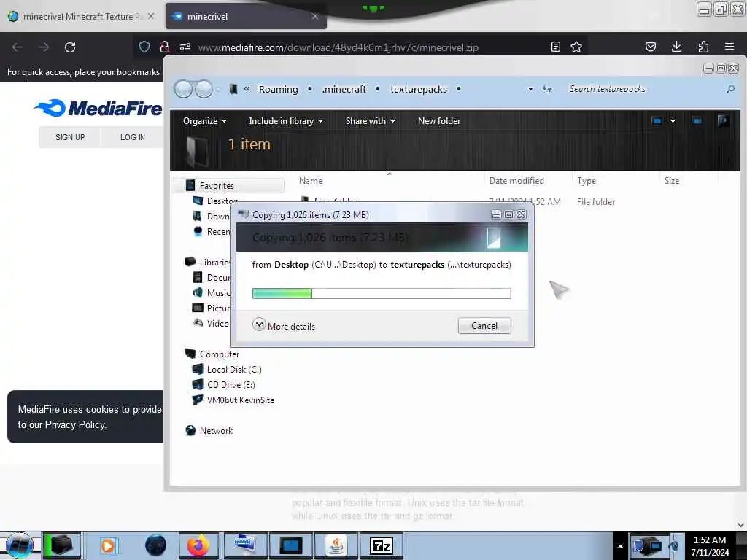Viewport: 747px width, 560px height.
Task: Click SIGN UP on MediaFire
Action: (x=70, y=137)
